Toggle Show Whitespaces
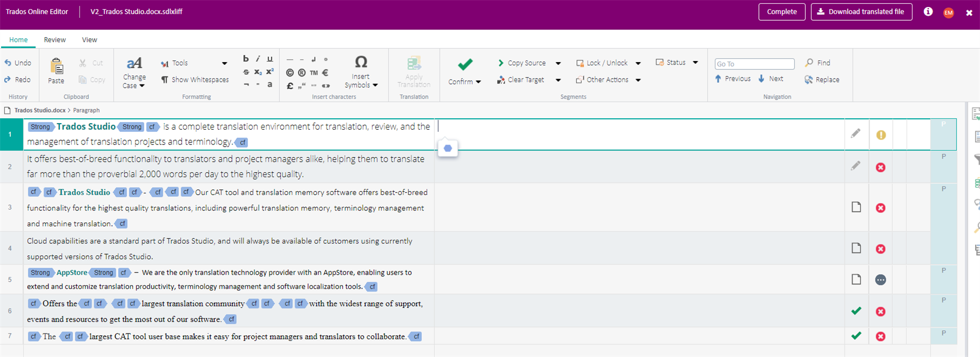Viewport: 980px width, 357px height. 195,80
